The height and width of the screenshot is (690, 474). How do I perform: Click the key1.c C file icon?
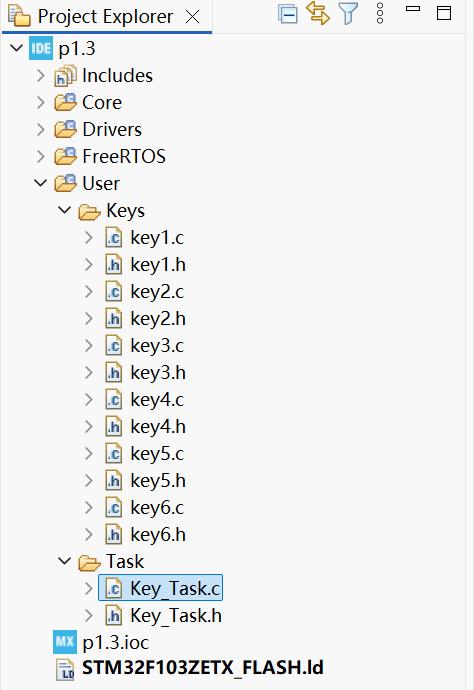click(114, 238)
